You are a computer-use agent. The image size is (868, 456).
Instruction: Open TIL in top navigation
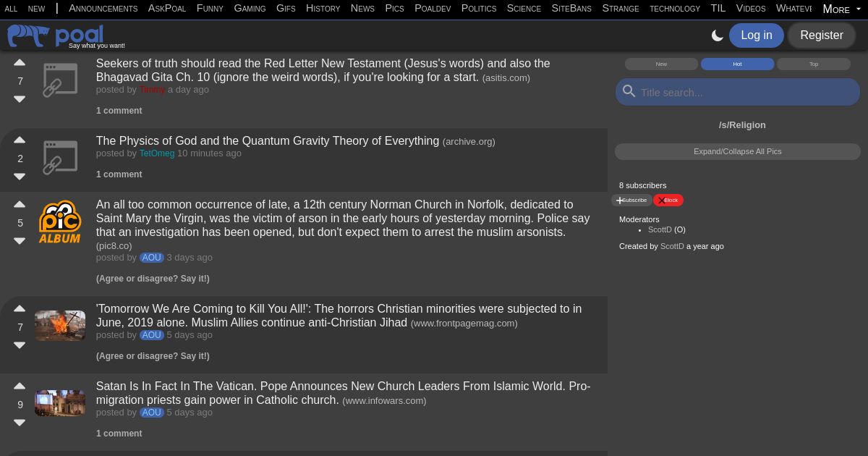[718, 9]
